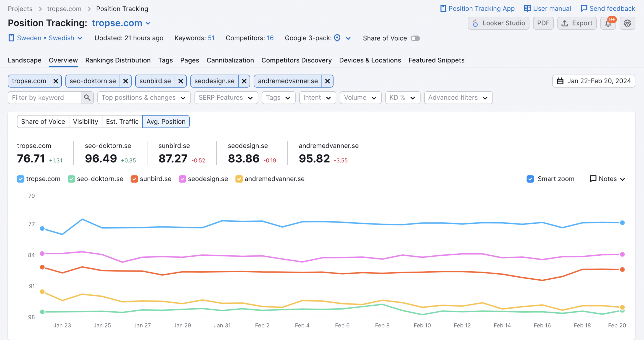Screen dimensions: 644x340
Task: Open Sweden Swedish location dropdown
Action: pos(46,38)
